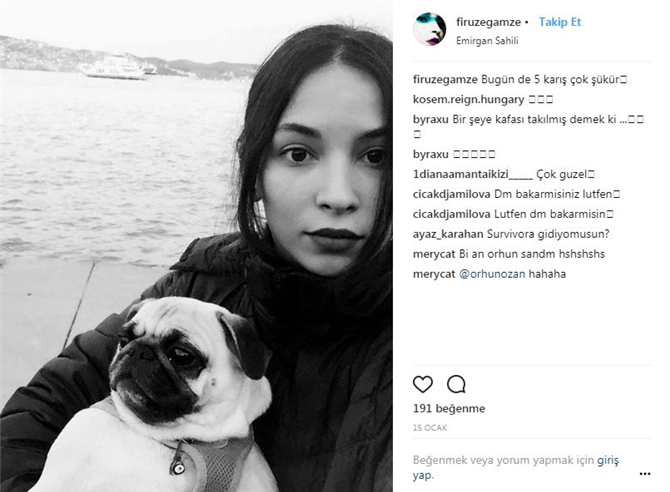Click the 15 OCAK post date
Screen dimensions: 670x492
point(430,427)
